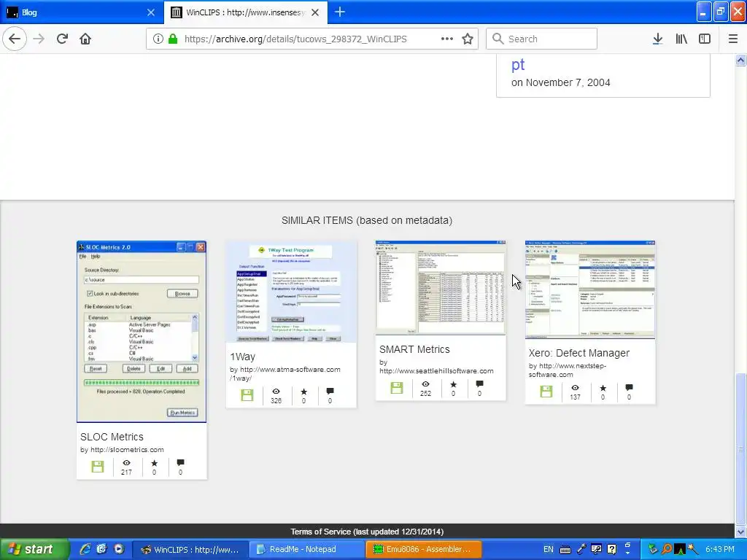Open SLOC Metrics reviews comment icon
Screen dimensions: 747x560
[x=180, y=462]
